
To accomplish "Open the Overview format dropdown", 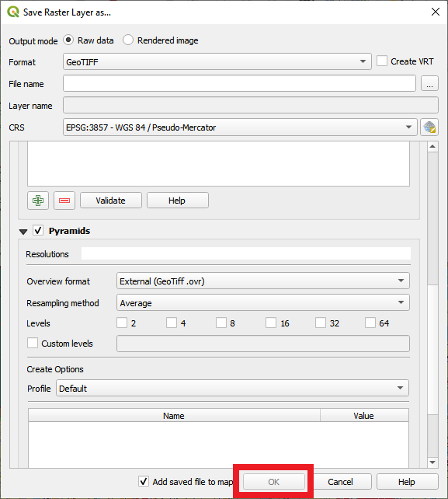I will [x=263, y=281].
